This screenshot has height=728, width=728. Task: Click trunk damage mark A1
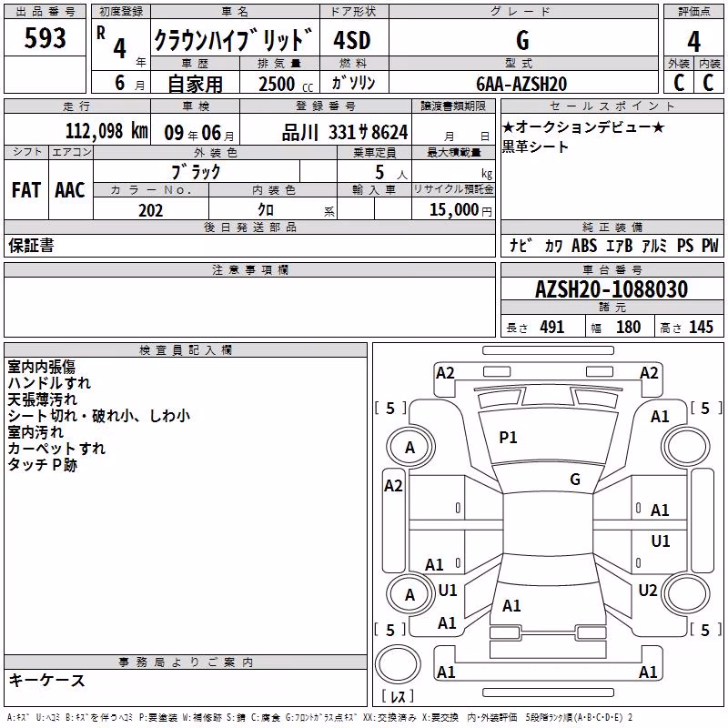pos(511,606)
